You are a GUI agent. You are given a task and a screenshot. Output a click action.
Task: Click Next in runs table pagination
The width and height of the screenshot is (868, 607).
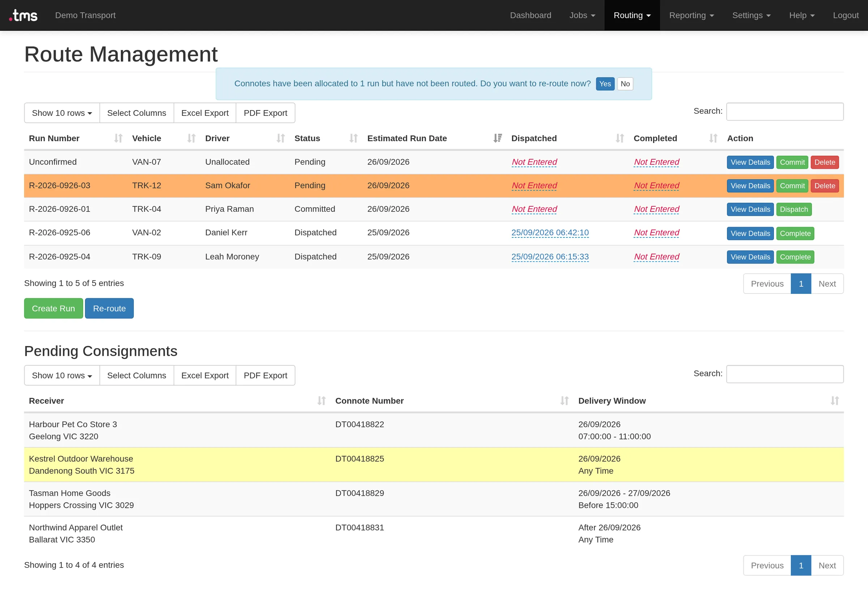click(x=827, y=284)
